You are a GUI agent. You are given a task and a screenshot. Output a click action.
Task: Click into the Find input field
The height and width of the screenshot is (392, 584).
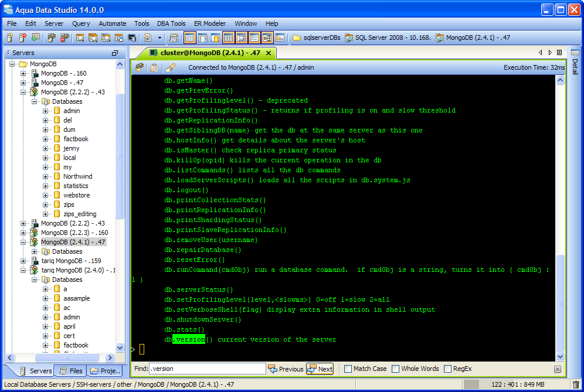click(208, 369)
